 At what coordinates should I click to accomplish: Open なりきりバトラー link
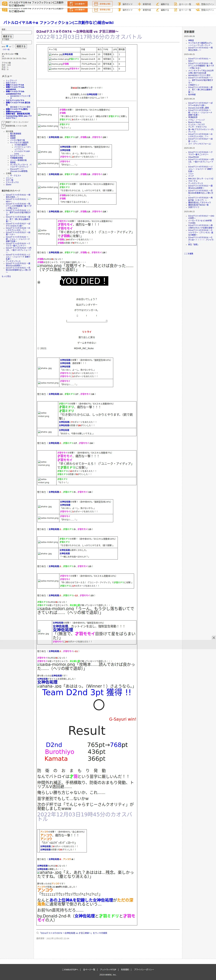click(x=17, y=156)
